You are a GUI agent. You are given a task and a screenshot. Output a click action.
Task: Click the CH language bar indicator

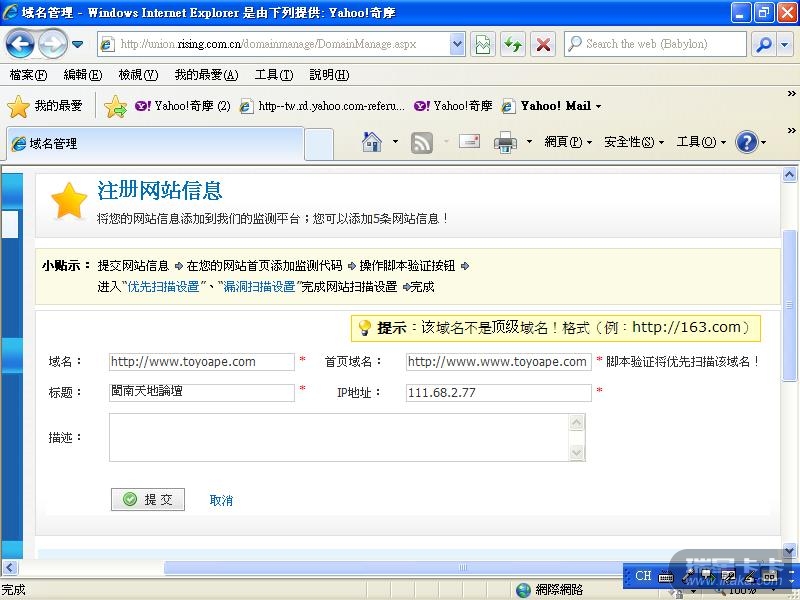(642, 576)
